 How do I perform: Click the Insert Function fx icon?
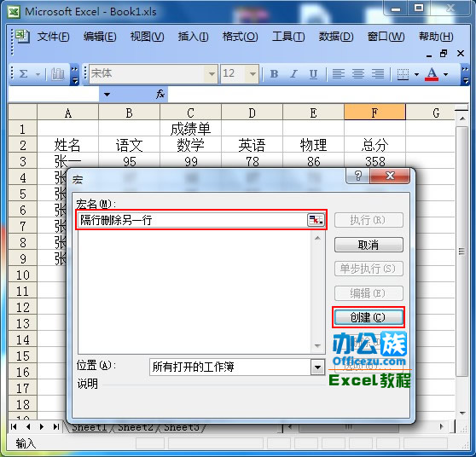click(x=160, y=94)
